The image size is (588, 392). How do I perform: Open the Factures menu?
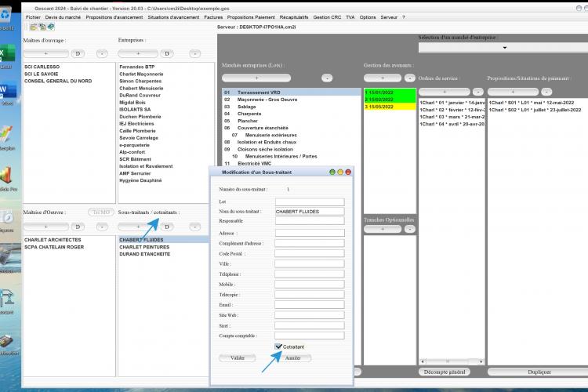pos(213,17)
